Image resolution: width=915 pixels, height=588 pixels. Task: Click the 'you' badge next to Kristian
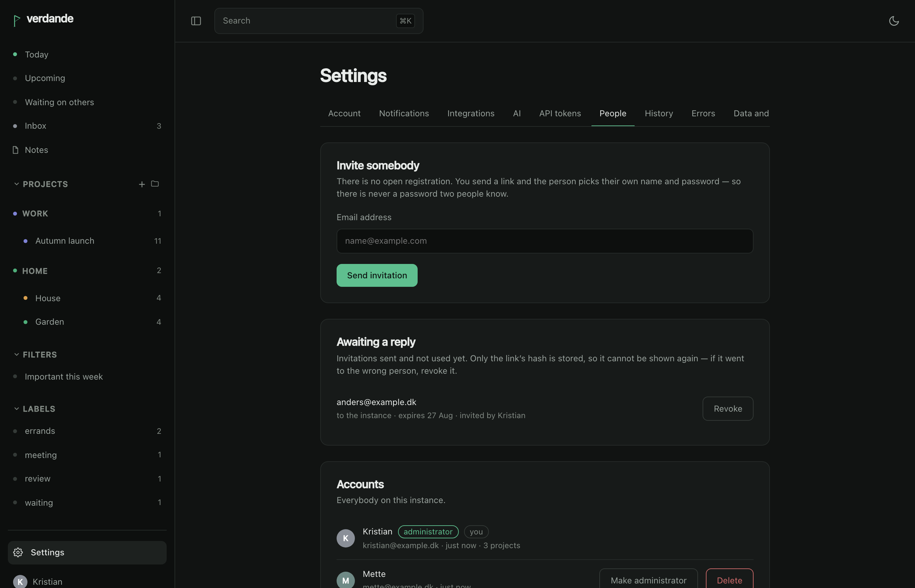[476, 532]
